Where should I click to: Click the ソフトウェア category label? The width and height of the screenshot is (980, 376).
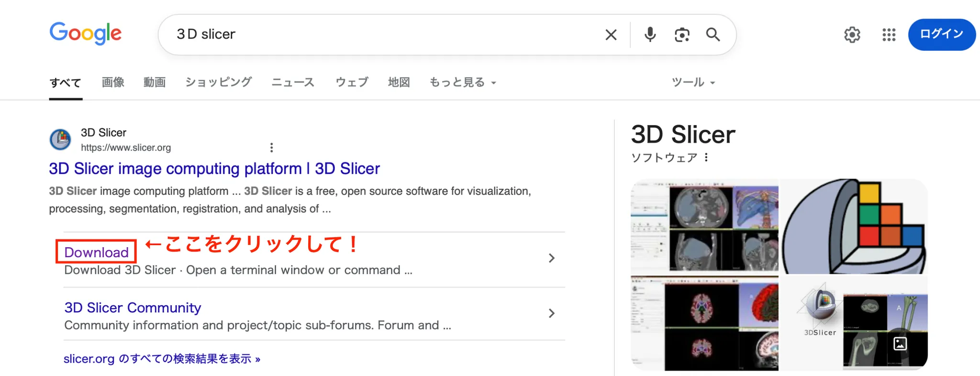click(x=664, y=158)
